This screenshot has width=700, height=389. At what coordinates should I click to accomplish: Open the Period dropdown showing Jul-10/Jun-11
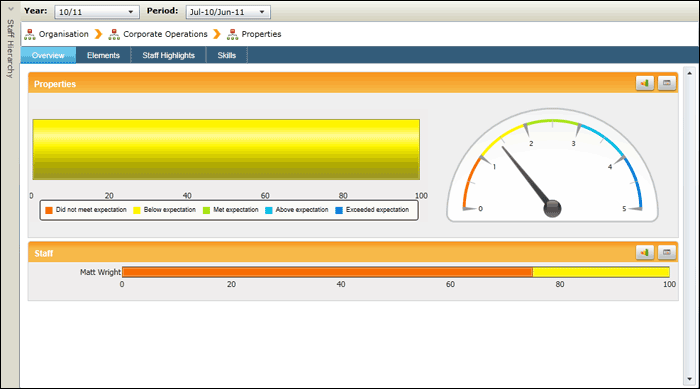coord(228,12)
